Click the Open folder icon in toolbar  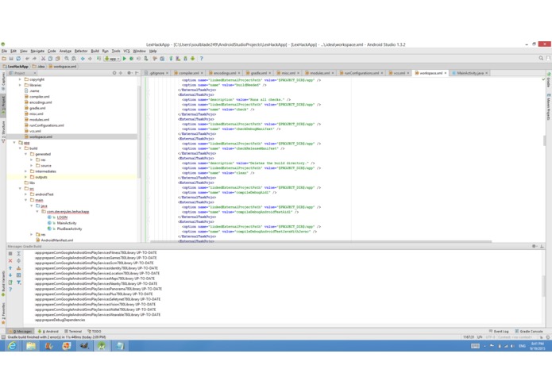pos(4,59)
